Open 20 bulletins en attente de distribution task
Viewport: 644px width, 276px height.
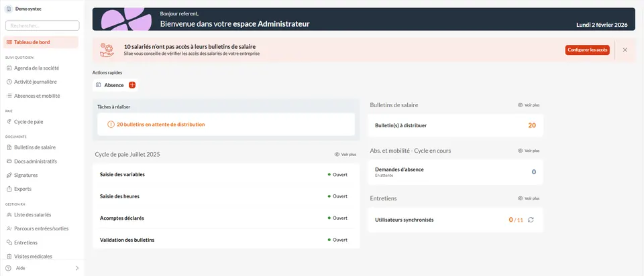(x=160, y=125)
